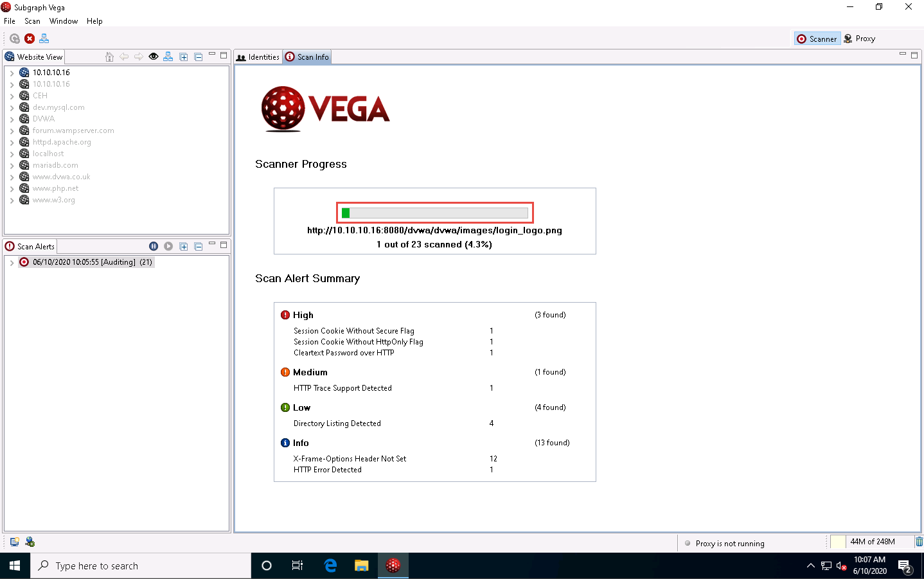
Task: Open Microsoft Edge from the taskbar
Action: 330,566
